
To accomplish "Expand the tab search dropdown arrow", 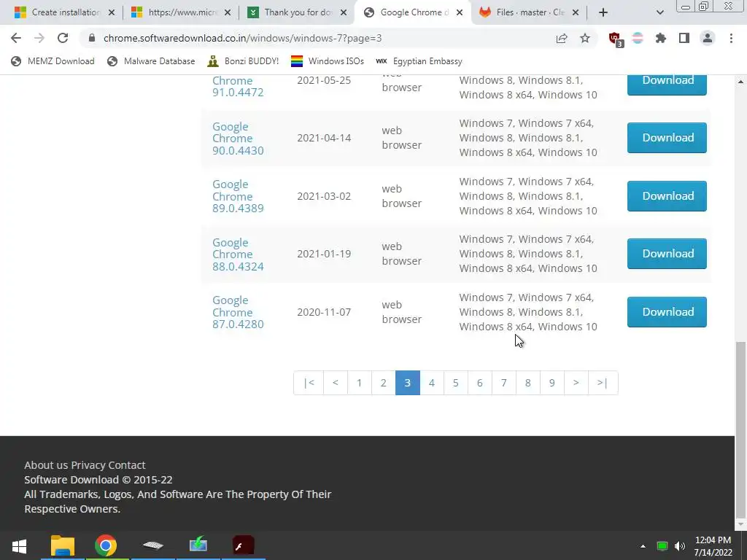I will tap(659, 12).
